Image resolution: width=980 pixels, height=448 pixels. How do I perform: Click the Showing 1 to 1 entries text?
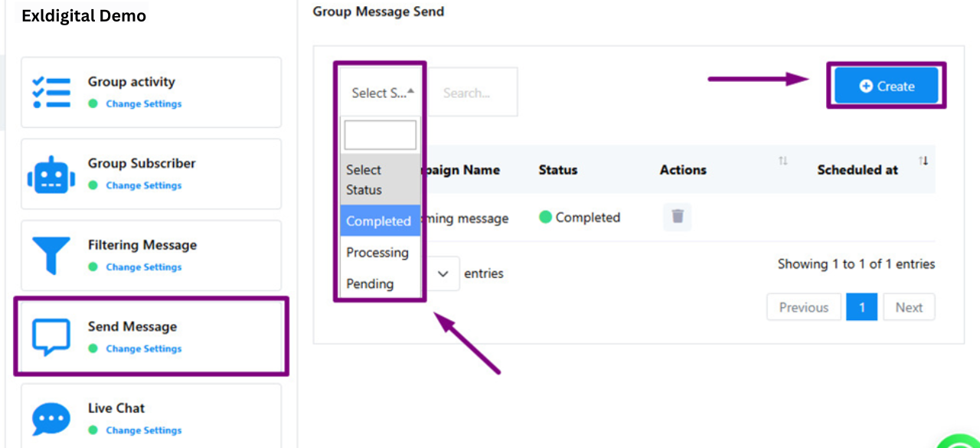(856, 264)
